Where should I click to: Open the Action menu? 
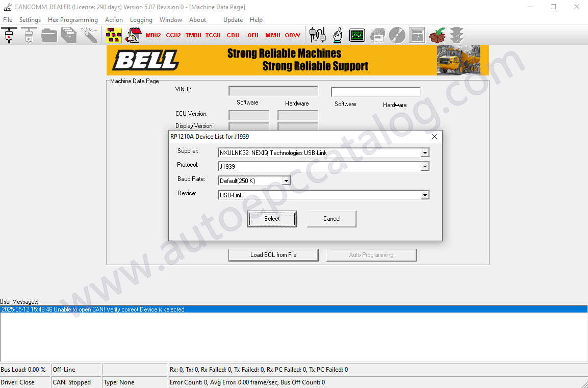click(x=114, y=20)
